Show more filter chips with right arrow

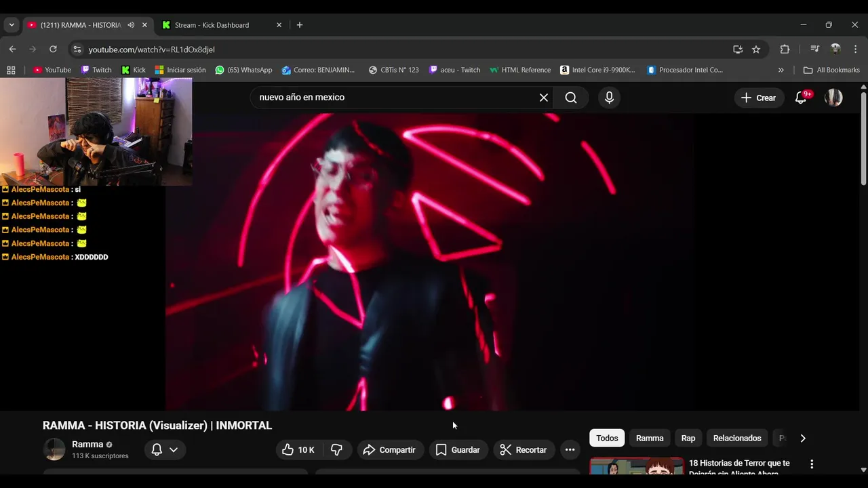(803, 439)
